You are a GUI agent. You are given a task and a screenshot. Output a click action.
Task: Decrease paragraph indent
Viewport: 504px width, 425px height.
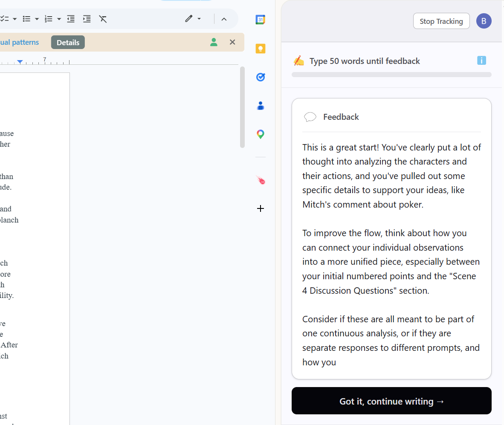(71, 19)
